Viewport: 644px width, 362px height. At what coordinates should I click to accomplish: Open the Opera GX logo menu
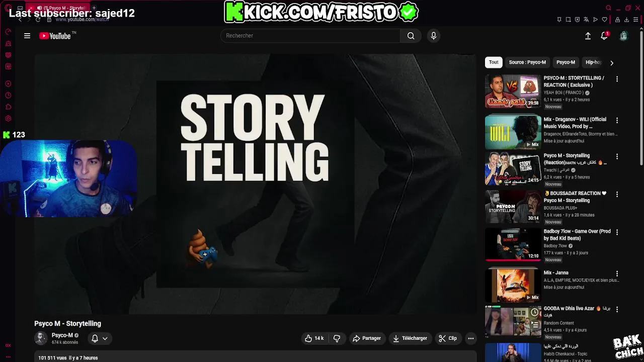click(x=8, y=8)
